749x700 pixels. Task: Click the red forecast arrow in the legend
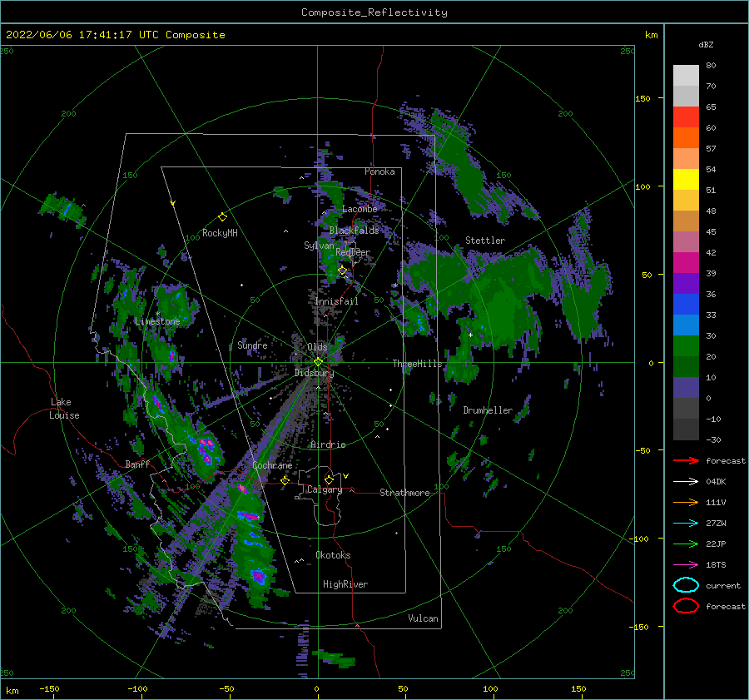coord(686,460)
